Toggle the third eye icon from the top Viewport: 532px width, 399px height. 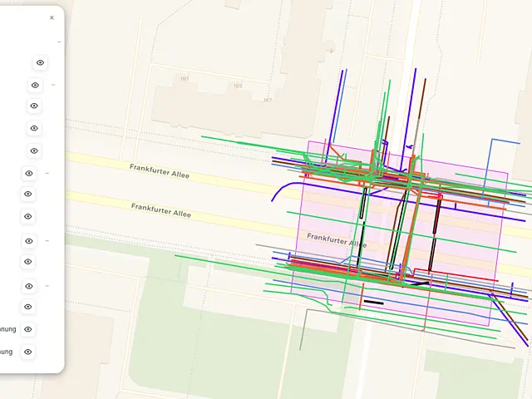point(34,106)
